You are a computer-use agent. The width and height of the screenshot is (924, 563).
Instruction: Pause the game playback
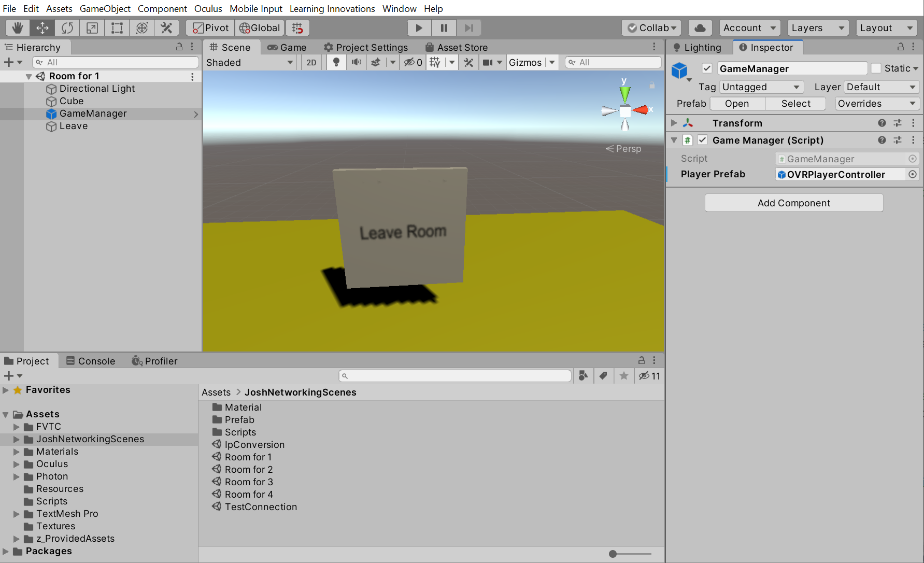point(444,27)
